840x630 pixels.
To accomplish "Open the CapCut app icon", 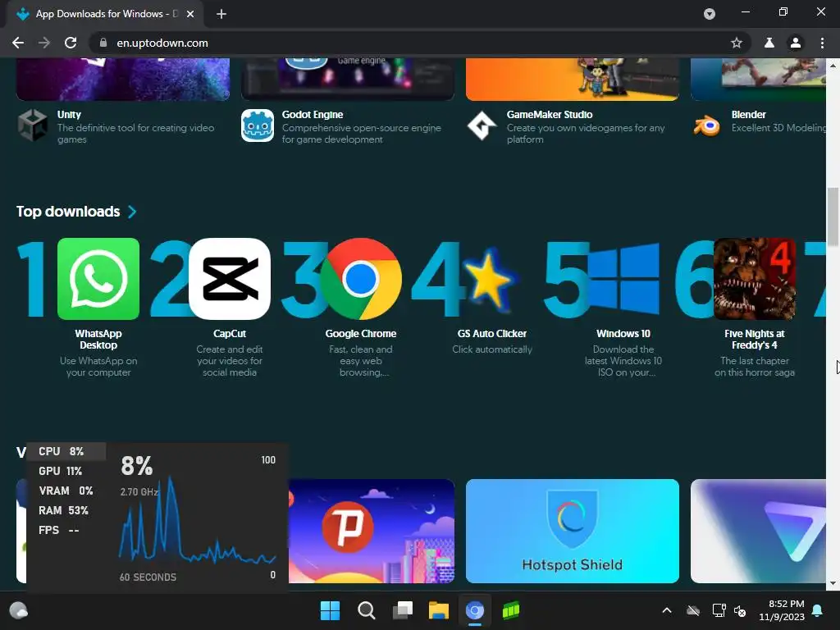I will click(x=230, y=279).
